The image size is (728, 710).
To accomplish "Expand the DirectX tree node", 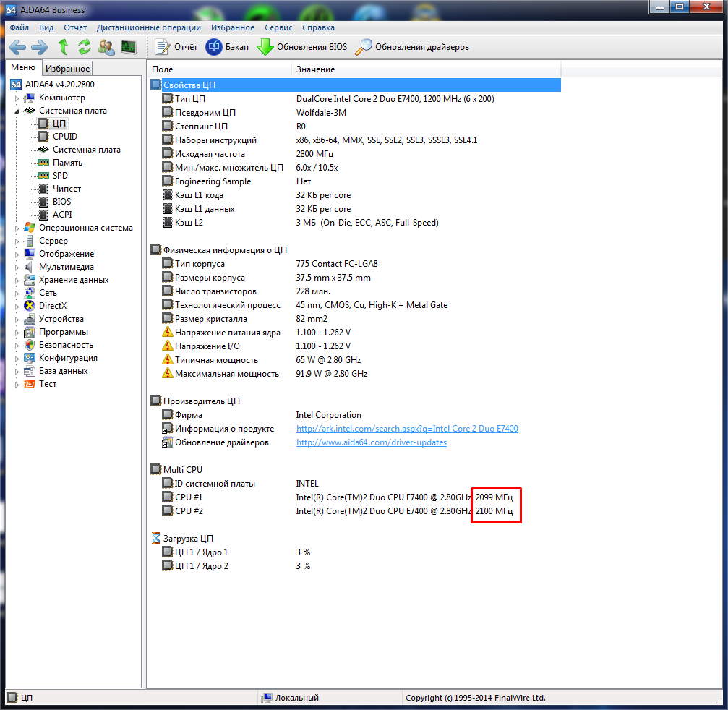I will tap(17, 306).
